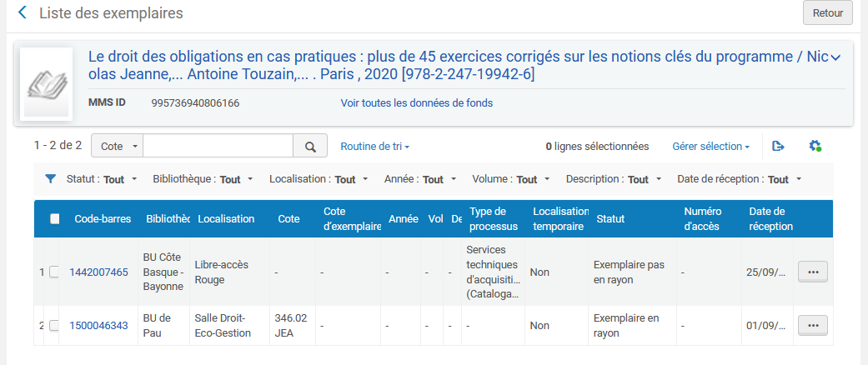This screenshot has width=868, height=365.
Task: Check the box for item 1500046343
Action: (54, 326)
